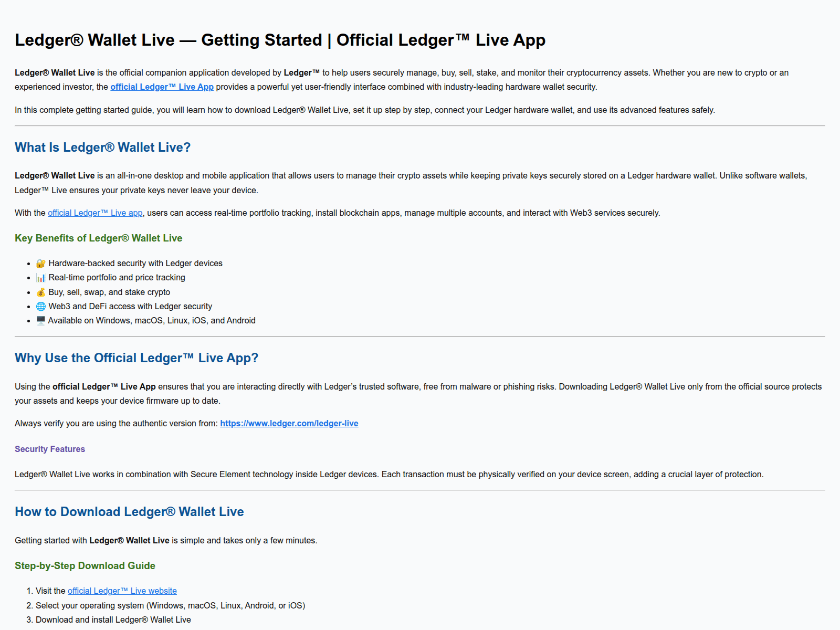Image resolution: width=840 pixels, height=630 pixels.
Task: Click the Why Use the Official Ledger Live App heading
Action: click(x=136, y=358)
